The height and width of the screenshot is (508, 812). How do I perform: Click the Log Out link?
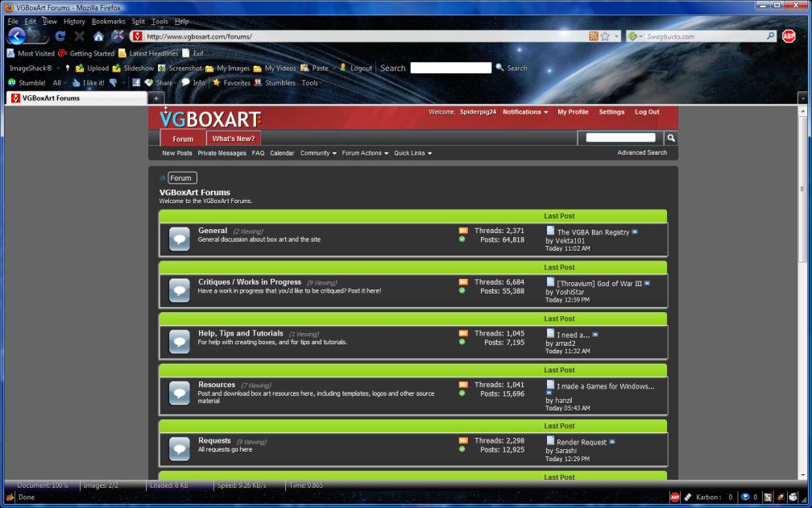point(647,112)
